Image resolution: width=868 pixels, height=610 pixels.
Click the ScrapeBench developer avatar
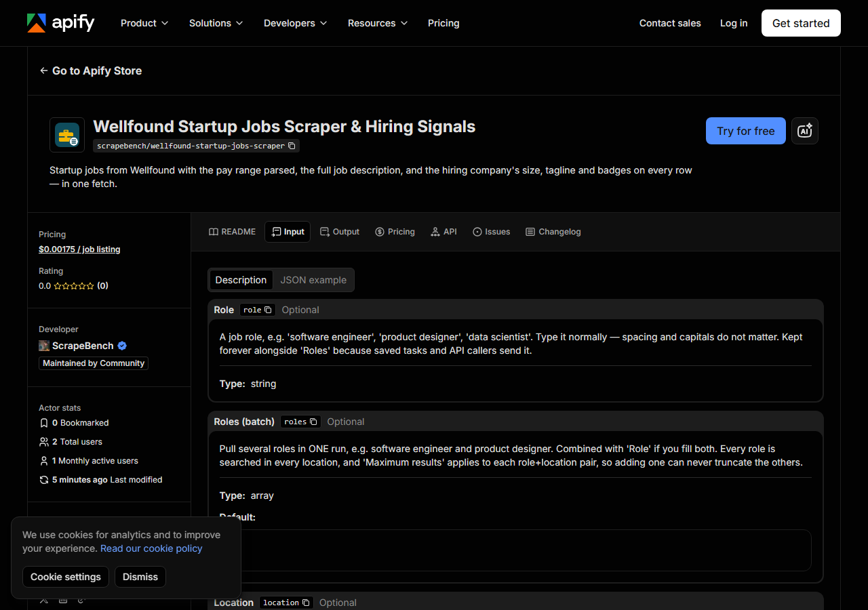44,346
